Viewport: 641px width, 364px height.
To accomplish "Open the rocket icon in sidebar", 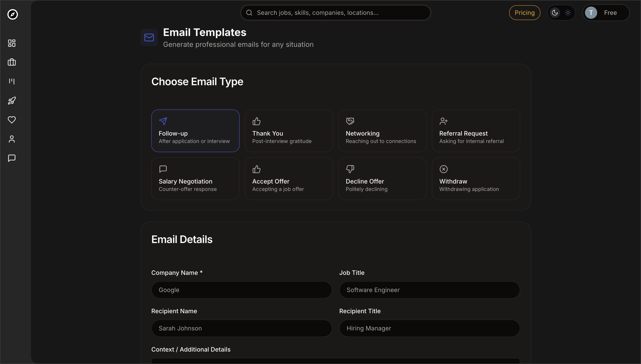I will coord(12,100).
